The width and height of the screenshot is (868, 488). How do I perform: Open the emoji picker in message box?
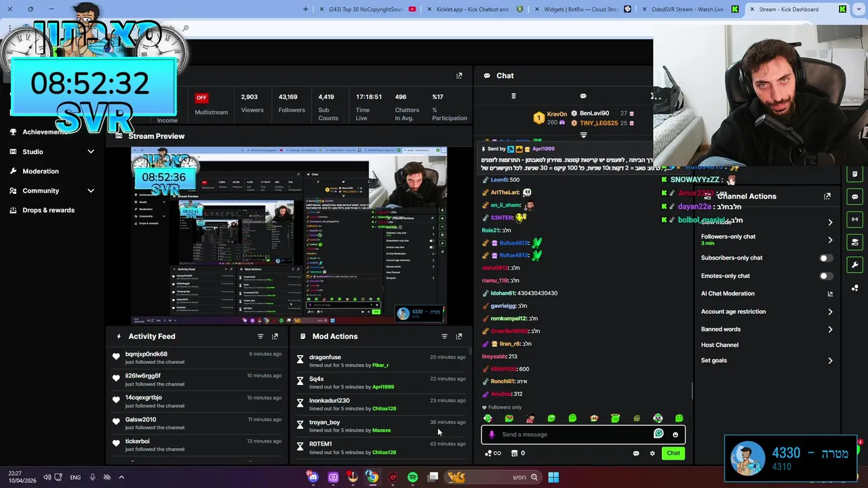[x=675, y=434]
